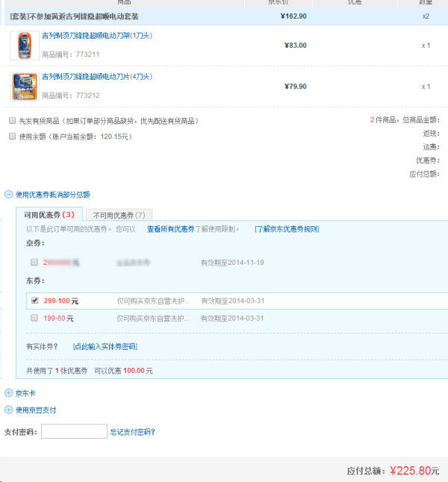
Task: Click the 京券: section label
Action: pos(35,243)
